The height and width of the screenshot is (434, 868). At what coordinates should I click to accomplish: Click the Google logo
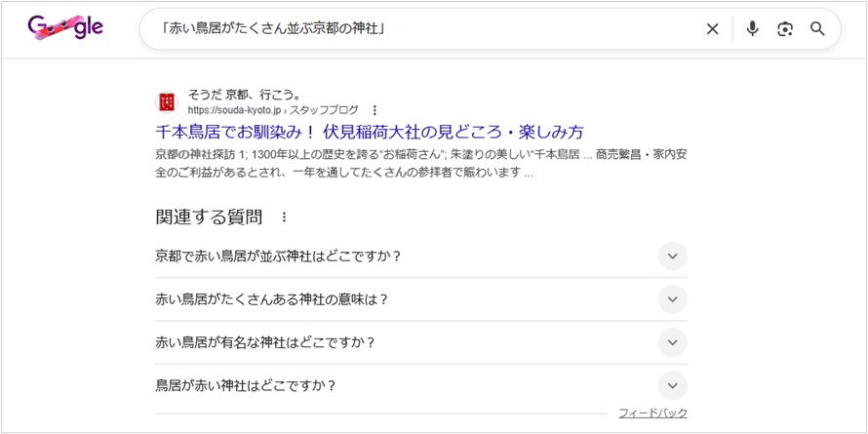tap(65, 28)
